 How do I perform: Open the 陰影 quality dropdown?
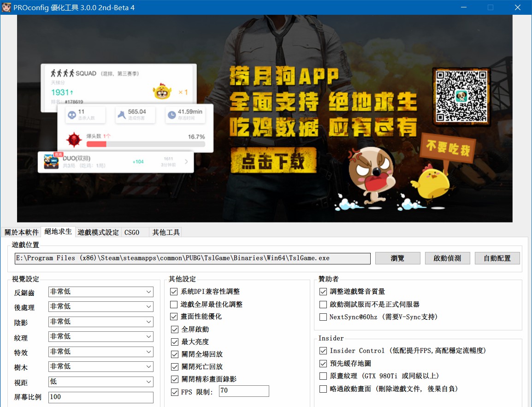(x=101, y=322)
